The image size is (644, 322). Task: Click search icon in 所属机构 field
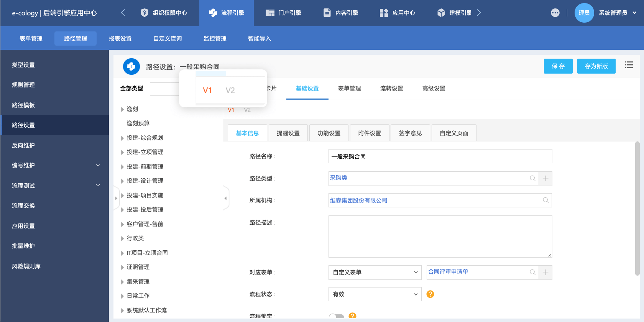coord(545,200)
